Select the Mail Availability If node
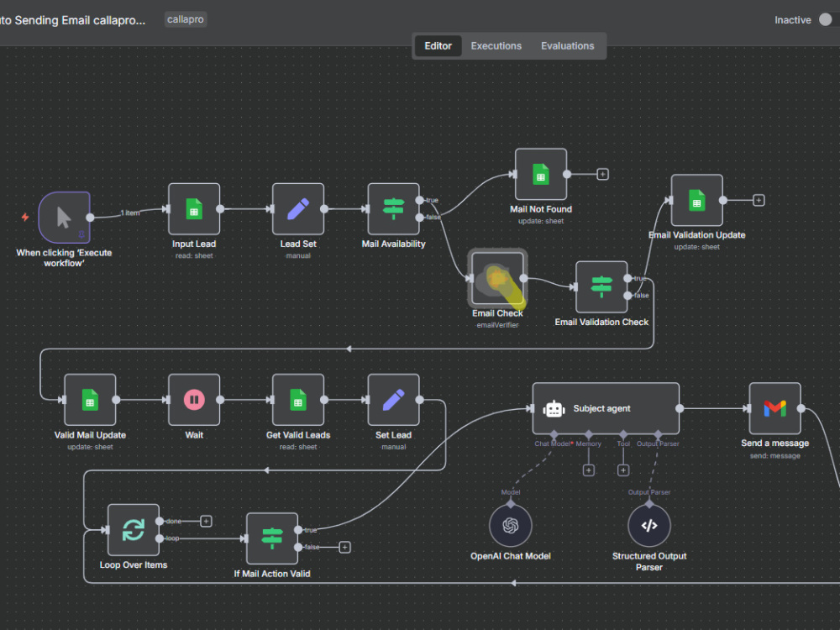 point(393,209)
